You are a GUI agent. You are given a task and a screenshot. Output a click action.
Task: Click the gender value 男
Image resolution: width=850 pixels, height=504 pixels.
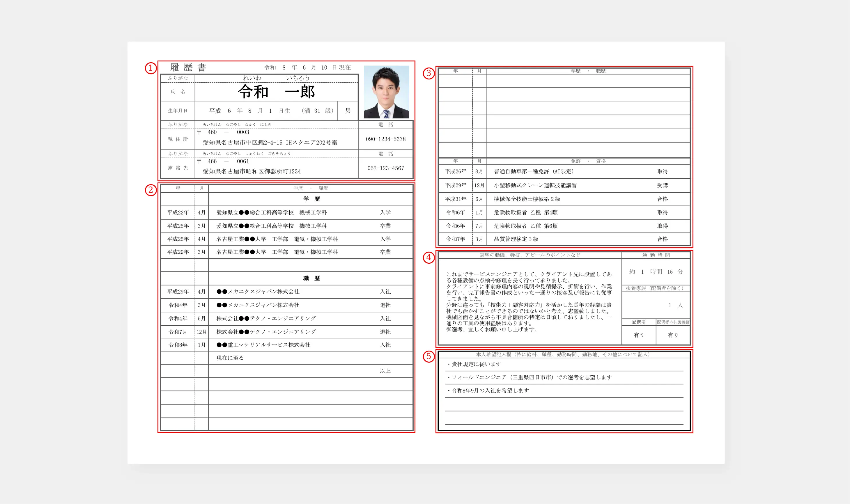(x=348, y=111)
